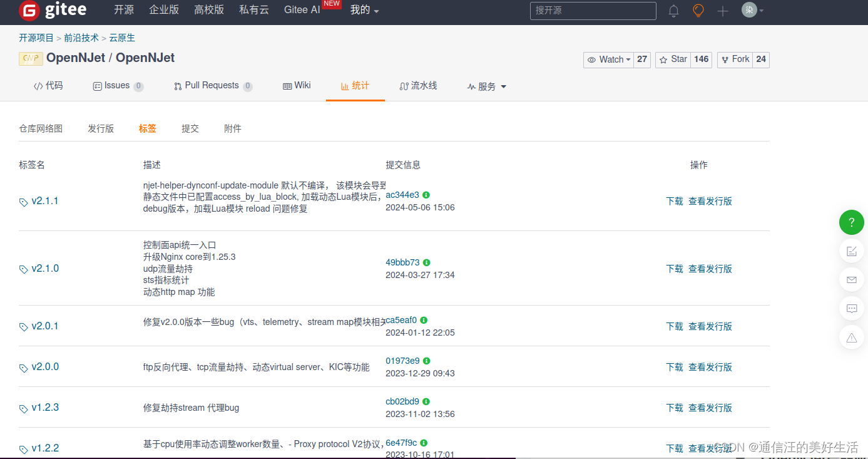Click verified icon next to cb02bd9
Screen dimensions: 868x459
426,402
